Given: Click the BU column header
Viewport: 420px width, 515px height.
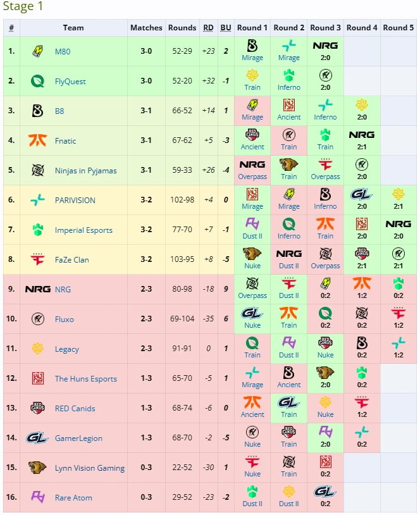Looking at the screenshot, I should pyautogui.click(x=226, y=28).
